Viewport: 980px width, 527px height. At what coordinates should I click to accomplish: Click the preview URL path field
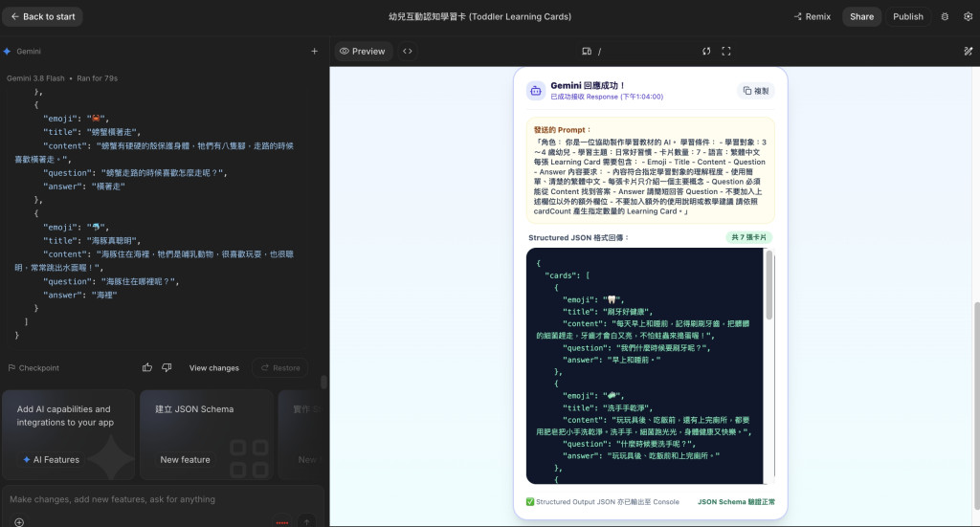point(647,52)
